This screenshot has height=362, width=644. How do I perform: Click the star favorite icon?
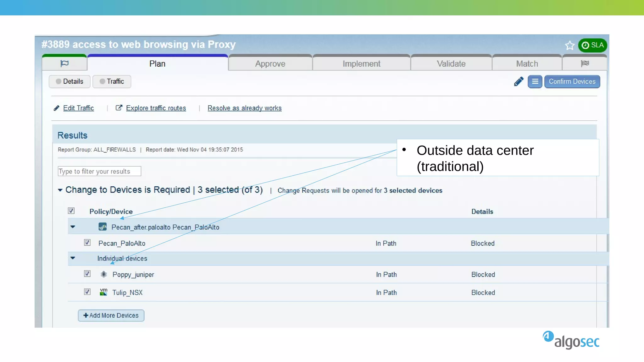(x=569, y=46)
